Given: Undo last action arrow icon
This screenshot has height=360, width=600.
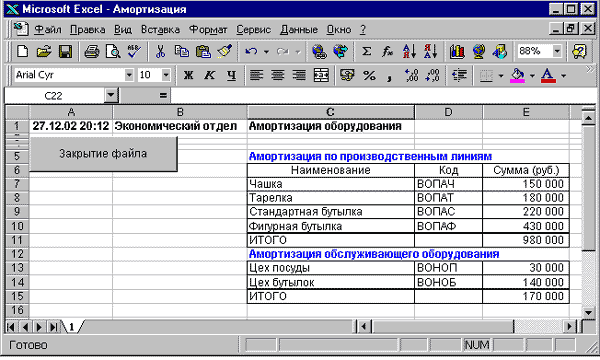Looking at the screenshot, I should 251,51.
